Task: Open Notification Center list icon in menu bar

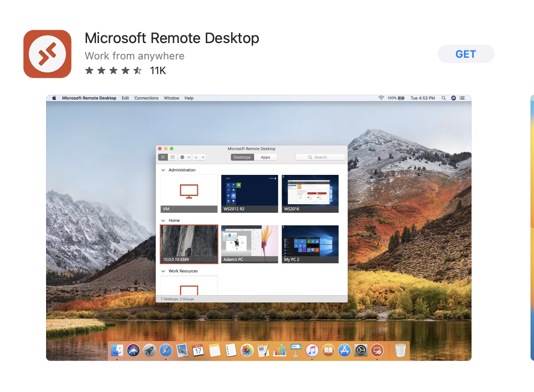Action: 463,98
